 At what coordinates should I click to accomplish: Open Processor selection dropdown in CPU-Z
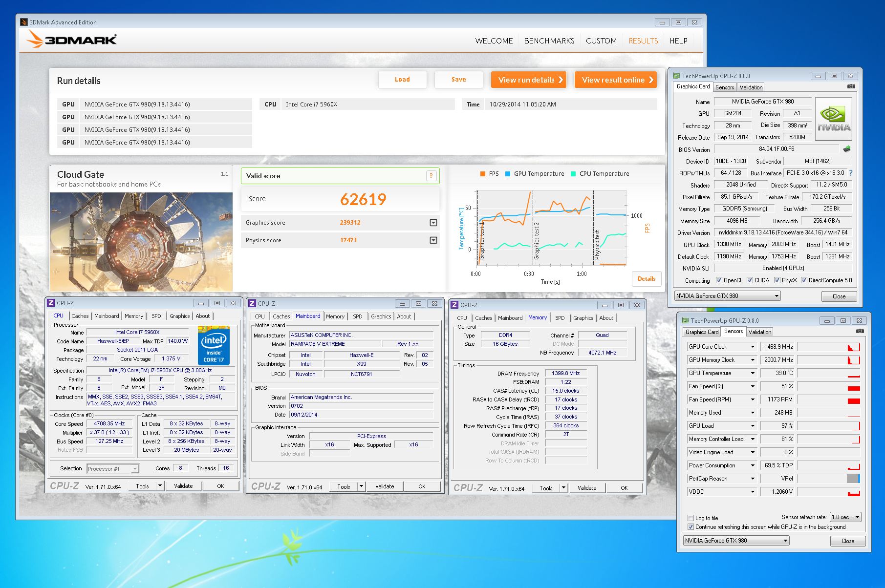(x=113, y=469)
